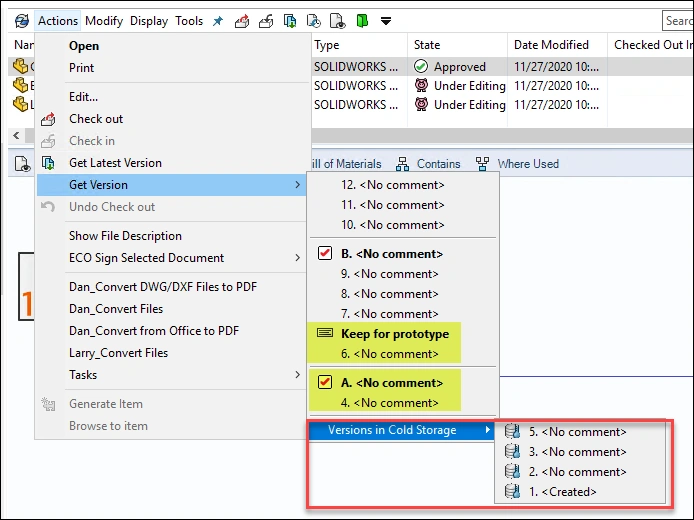Open the Actions menu
Screen dimensions: 694x520
click(58, 21)
